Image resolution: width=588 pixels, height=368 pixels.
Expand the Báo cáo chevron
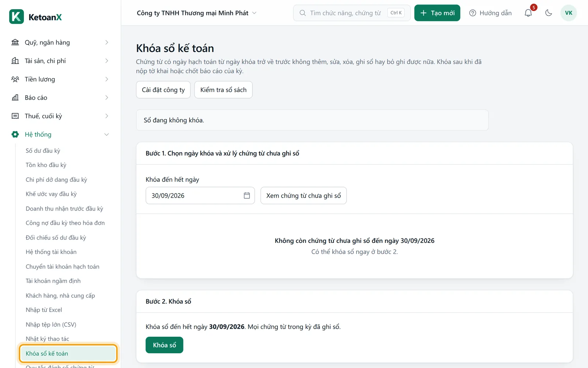[x=107, y=98]
